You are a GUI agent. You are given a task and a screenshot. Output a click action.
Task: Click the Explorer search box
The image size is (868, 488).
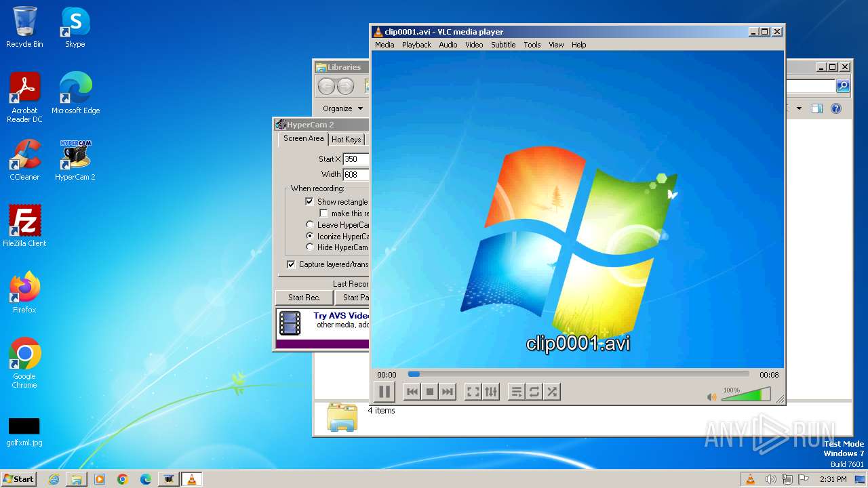(x=810, y=86)
